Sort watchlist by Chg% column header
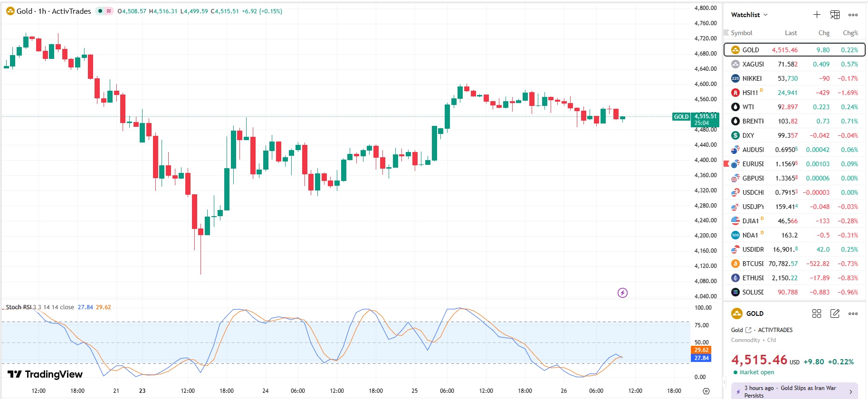868x399 pixels. [850, 33]
